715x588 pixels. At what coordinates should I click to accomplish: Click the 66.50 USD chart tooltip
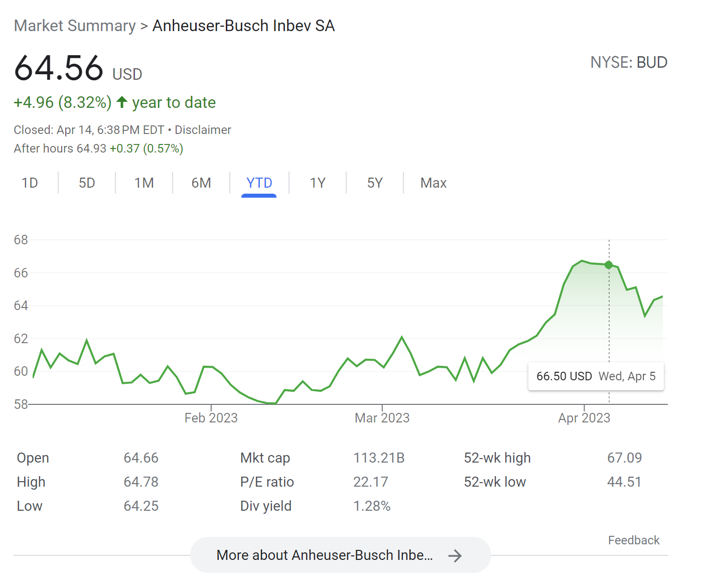[x=596, y=376]
